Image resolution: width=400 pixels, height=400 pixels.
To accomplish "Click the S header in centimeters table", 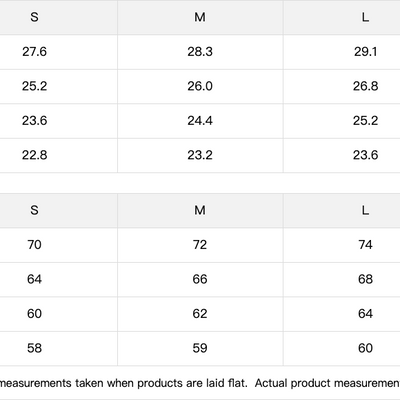I will tap(34, 210).
